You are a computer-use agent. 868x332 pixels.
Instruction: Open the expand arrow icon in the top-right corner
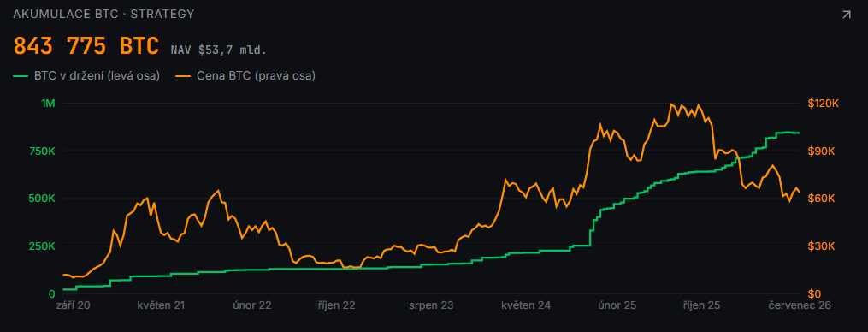847,15
